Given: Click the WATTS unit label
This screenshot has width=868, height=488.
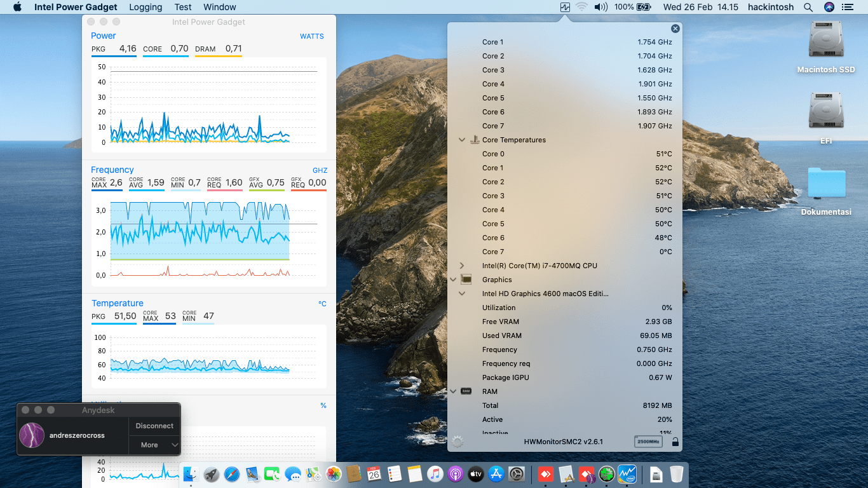Looking at the screenshot, I should pyautogui.click(x=312, y=36).
